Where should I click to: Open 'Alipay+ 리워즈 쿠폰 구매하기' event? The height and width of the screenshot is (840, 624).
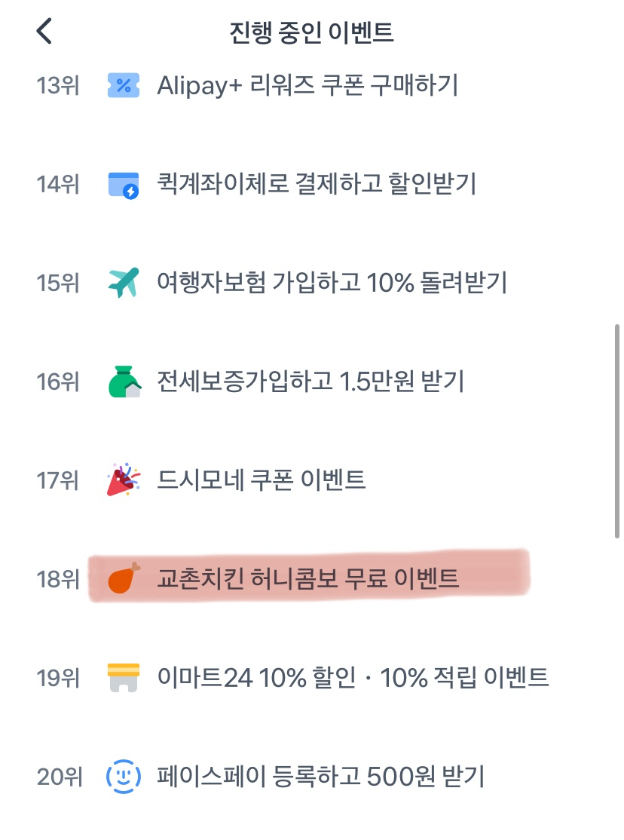(307, 85)
